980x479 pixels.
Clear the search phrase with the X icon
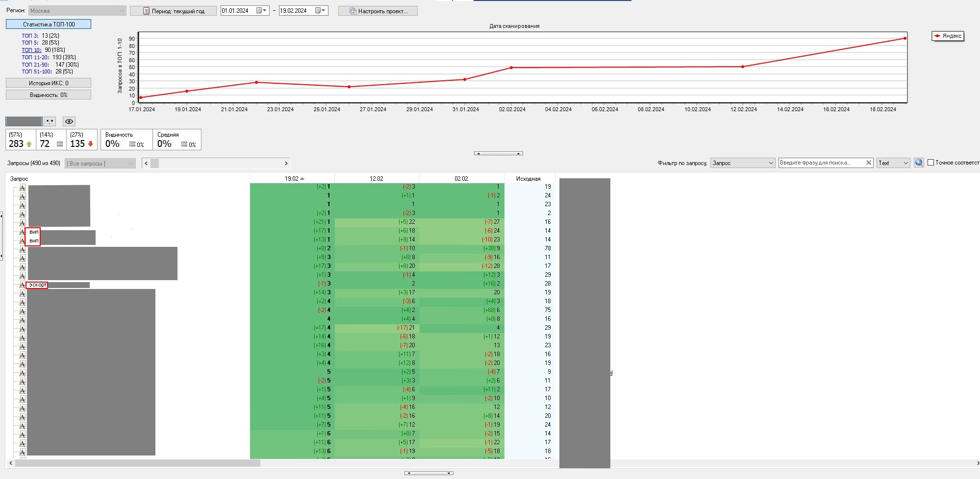[868, 163]
